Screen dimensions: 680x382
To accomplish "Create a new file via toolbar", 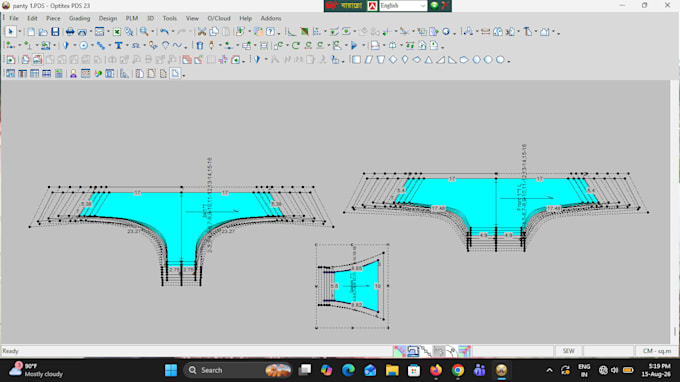I will pyautogui.click(x=31, y=32).
